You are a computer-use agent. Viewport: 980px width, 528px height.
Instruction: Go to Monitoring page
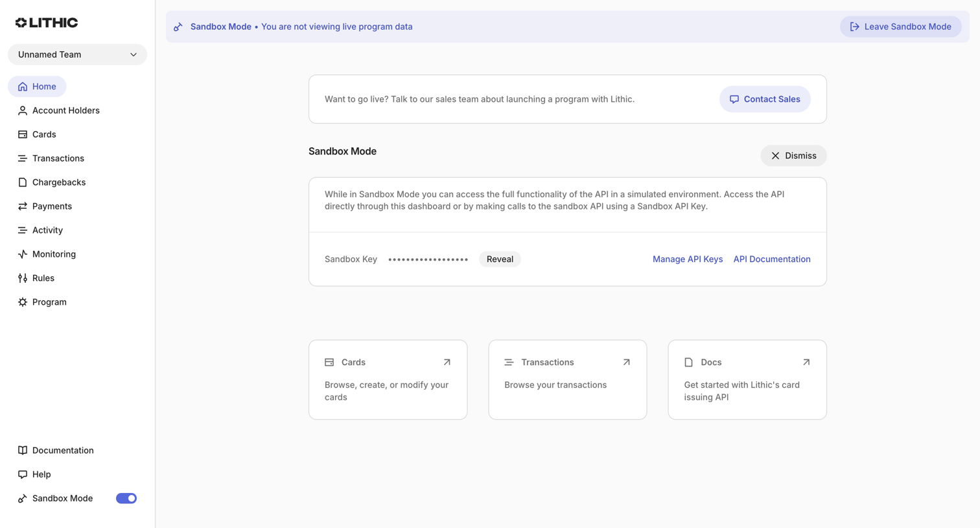(x=47, y=254)
